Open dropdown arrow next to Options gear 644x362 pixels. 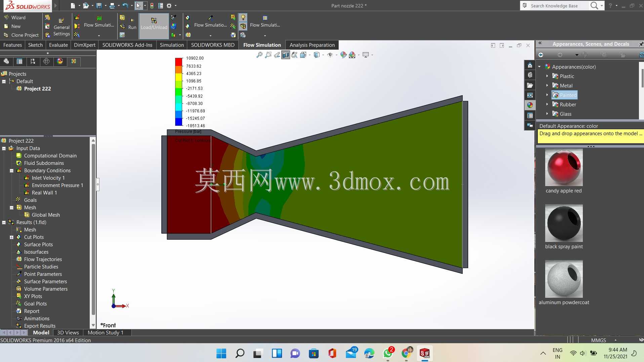tap(175, 6)
